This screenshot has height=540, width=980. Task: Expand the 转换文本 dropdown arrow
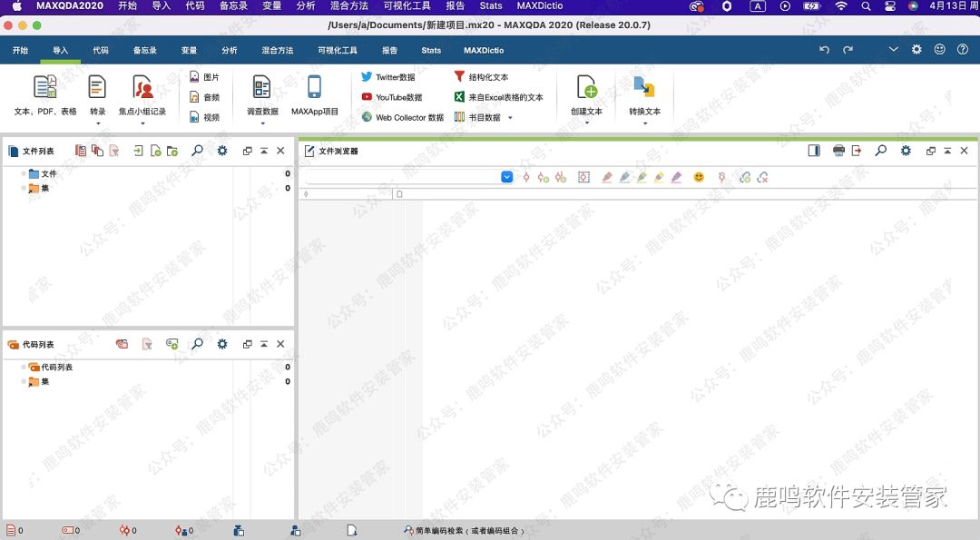tap(645, 123)
